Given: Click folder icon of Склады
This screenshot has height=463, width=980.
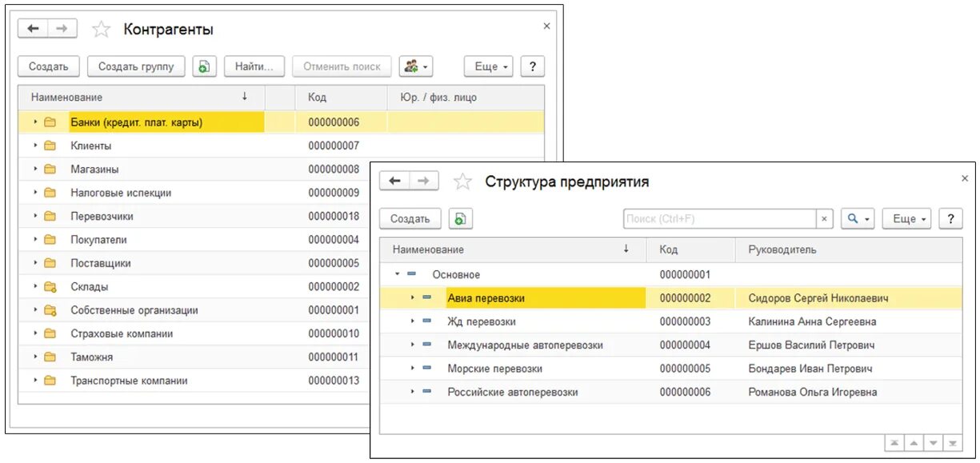Looking at the screenshot, I should point(50,286).
